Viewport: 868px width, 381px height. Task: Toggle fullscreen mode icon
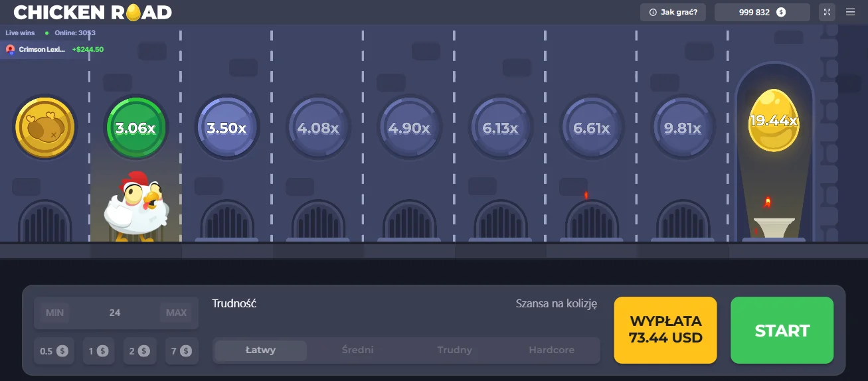827,12
